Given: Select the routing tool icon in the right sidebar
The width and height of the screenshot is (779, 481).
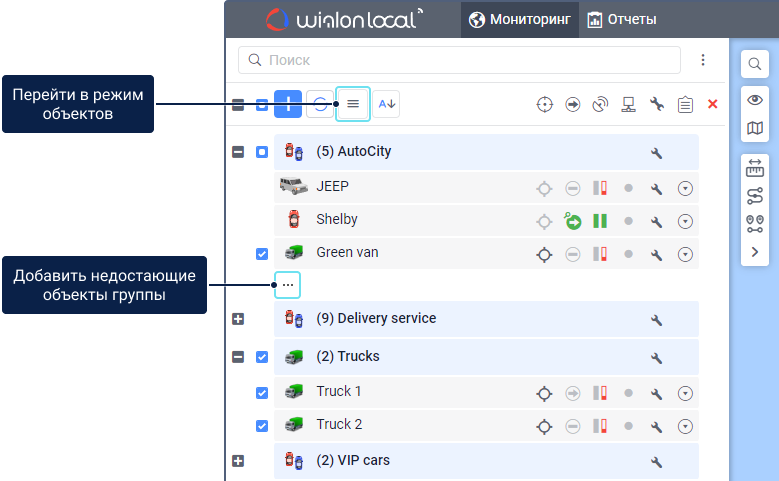Looking at the screenshot, I should click(755, 196).
